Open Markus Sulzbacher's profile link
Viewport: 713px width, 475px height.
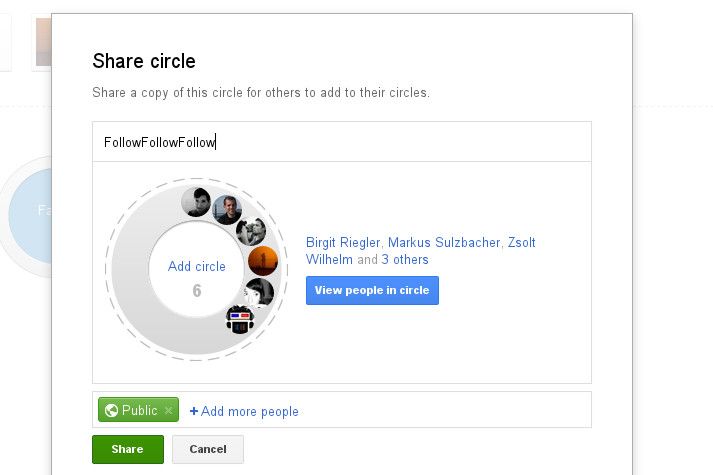444,243
